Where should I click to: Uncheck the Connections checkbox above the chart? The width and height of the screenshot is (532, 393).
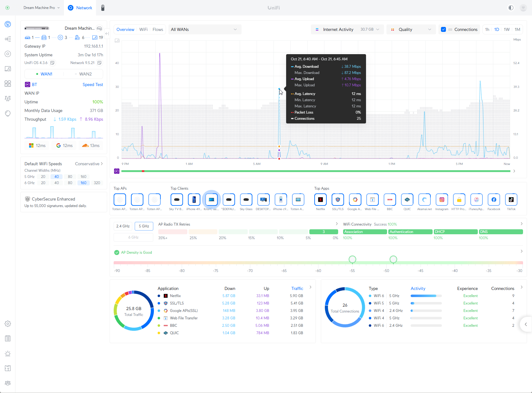443,29
